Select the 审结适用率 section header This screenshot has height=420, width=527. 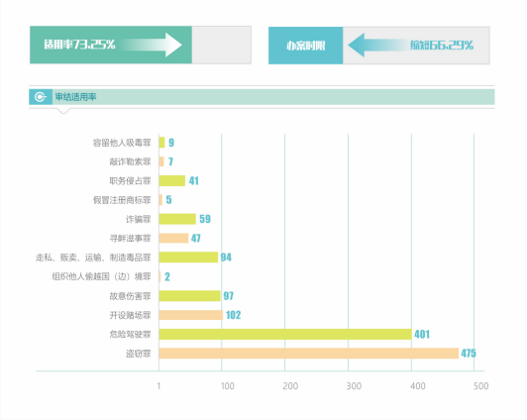click(x=262, y=97)
